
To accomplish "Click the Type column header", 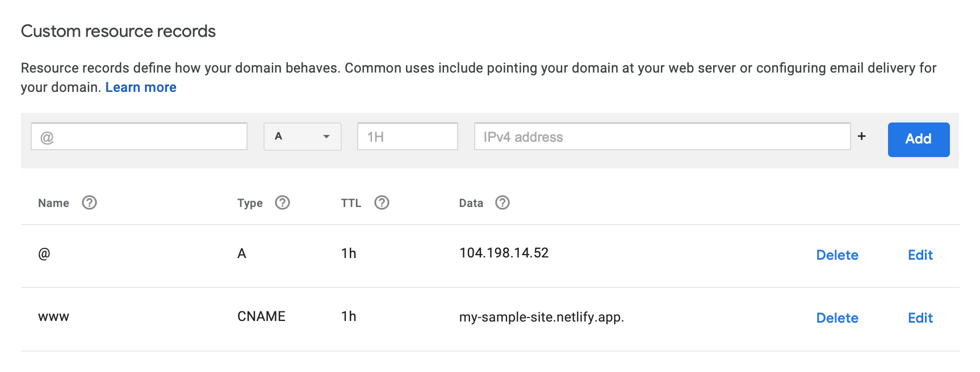I will 250,203.
